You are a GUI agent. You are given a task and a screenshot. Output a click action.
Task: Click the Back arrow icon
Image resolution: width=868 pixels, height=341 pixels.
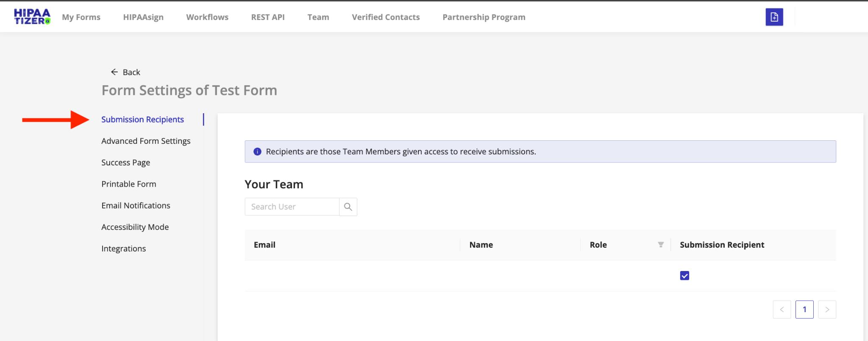(114, 72)
